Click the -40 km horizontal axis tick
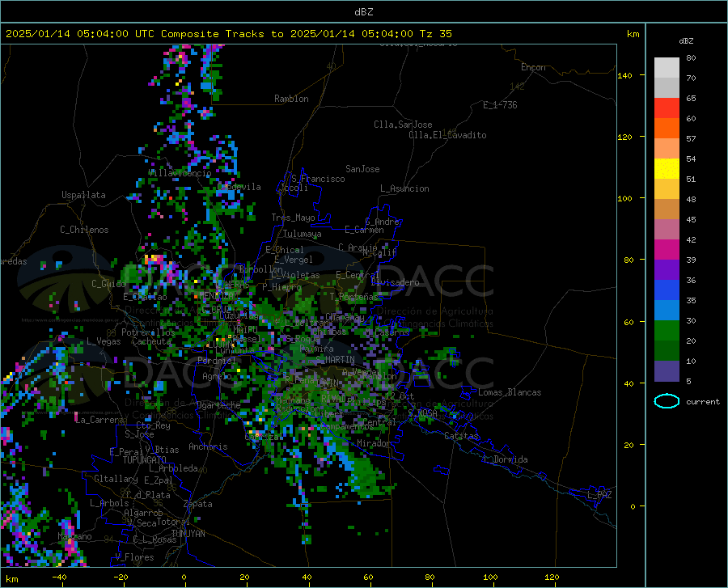This screenshot has width=728, height=588. 59,577
